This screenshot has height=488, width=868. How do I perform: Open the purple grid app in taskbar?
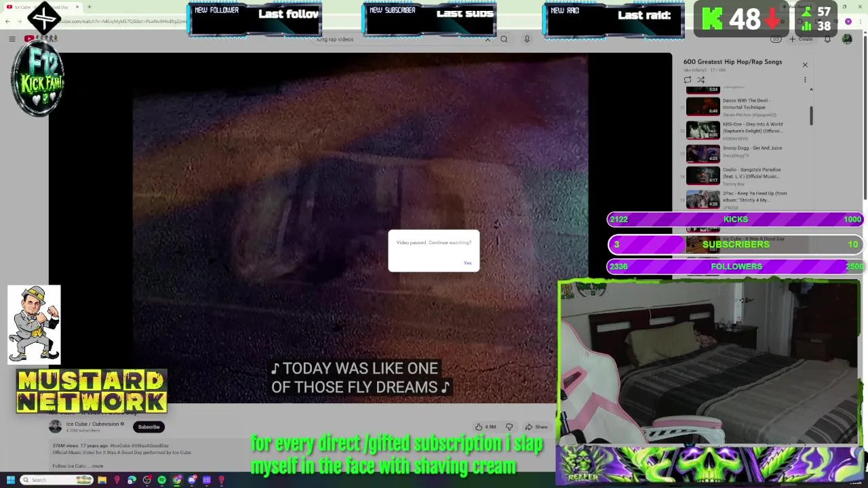click(207, 480)
